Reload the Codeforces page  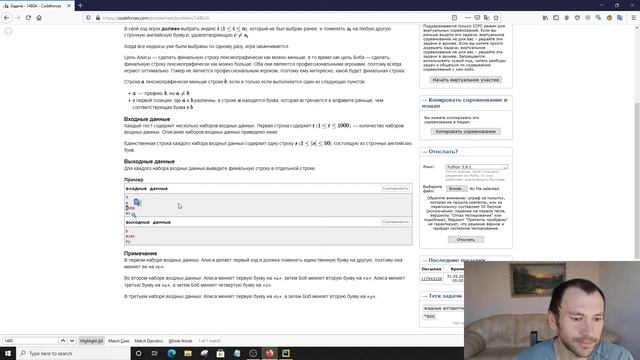click(28, 18)
